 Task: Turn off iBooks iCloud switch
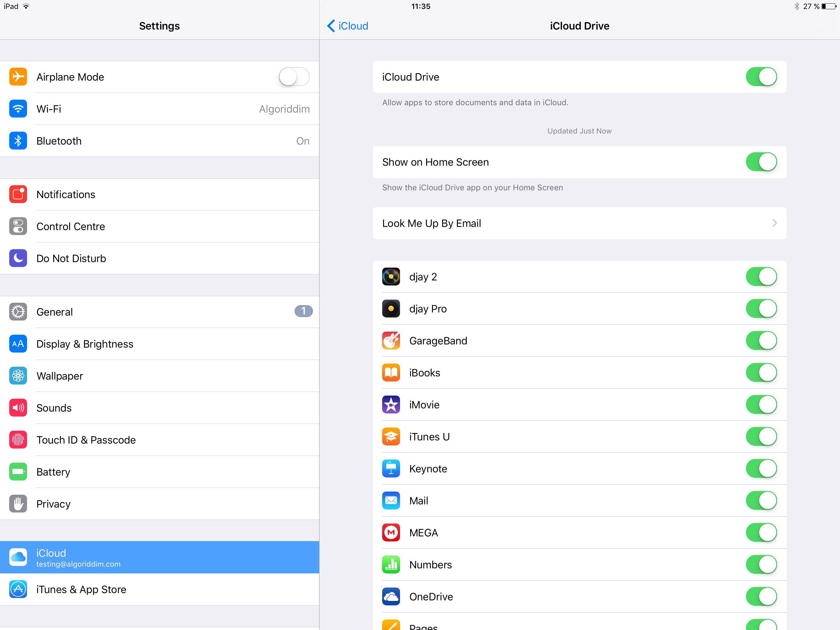(761, 372)
